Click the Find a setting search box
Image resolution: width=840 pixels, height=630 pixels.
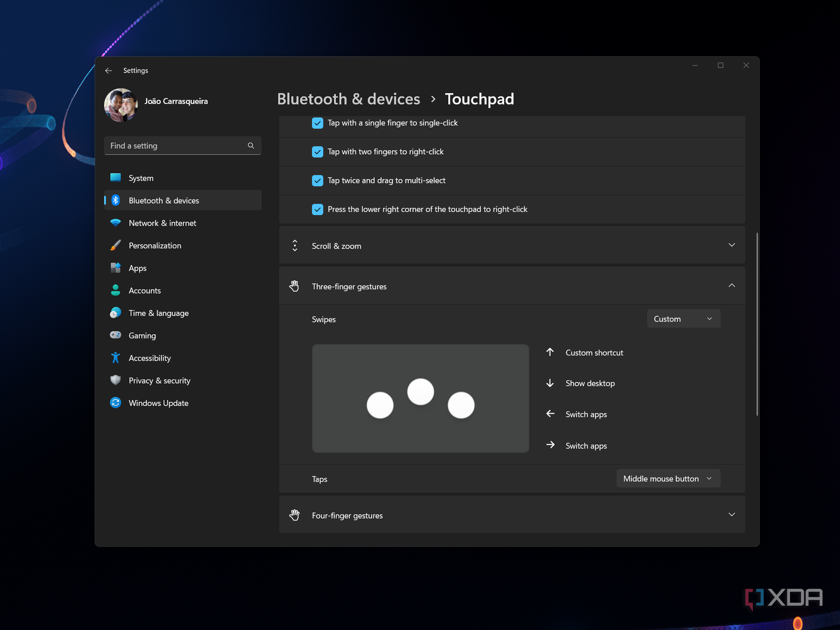(176, 145)
